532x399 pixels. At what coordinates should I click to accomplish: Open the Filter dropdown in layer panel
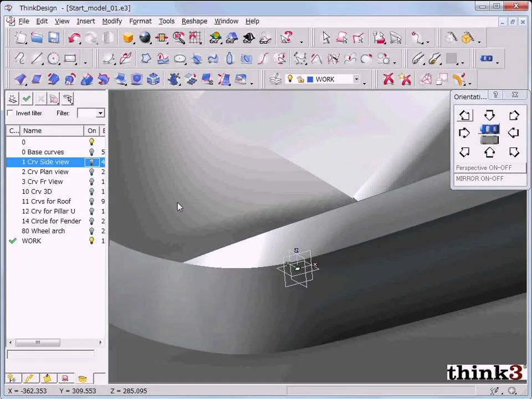(100, 113)
